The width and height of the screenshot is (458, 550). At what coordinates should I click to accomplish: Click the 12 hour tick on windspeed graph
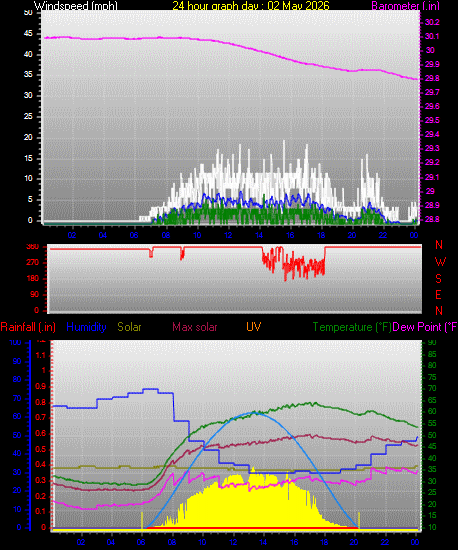coord(228,235)
